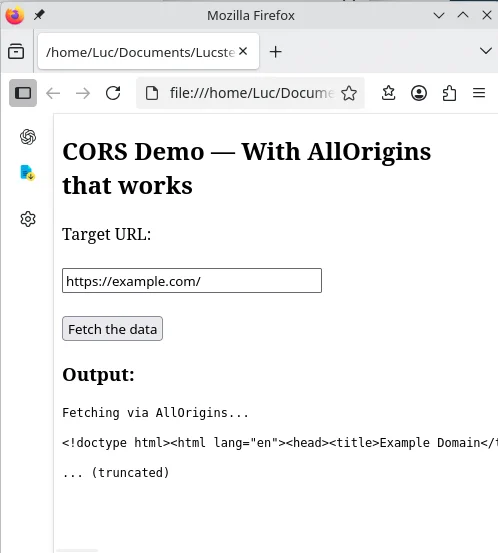Viewport: 498px width, 553px height.
Task: Open the Firefox account icon
Action: (419, 93)
